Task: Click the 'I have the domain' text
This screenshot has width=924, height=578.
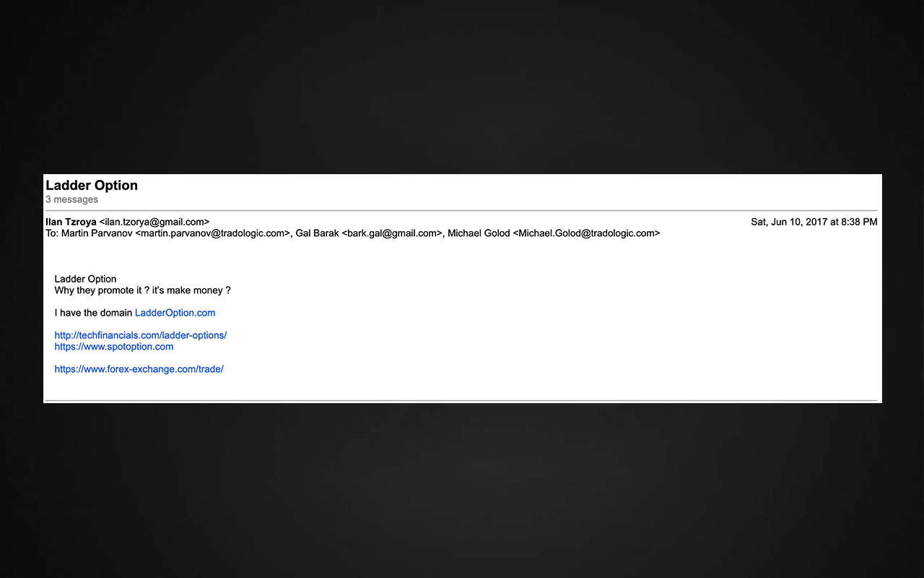Action: [x=93, y=313]
